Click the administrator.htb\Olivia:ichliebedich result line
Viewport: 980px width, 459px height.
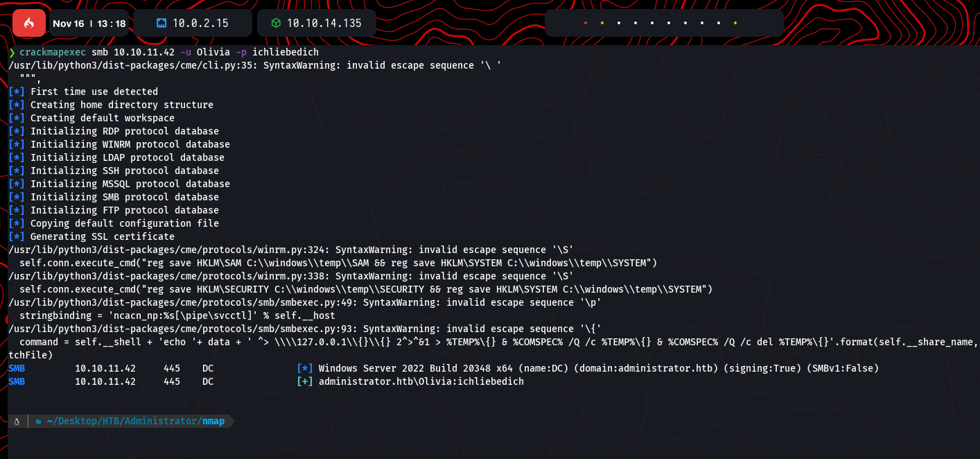coord(421,381)
